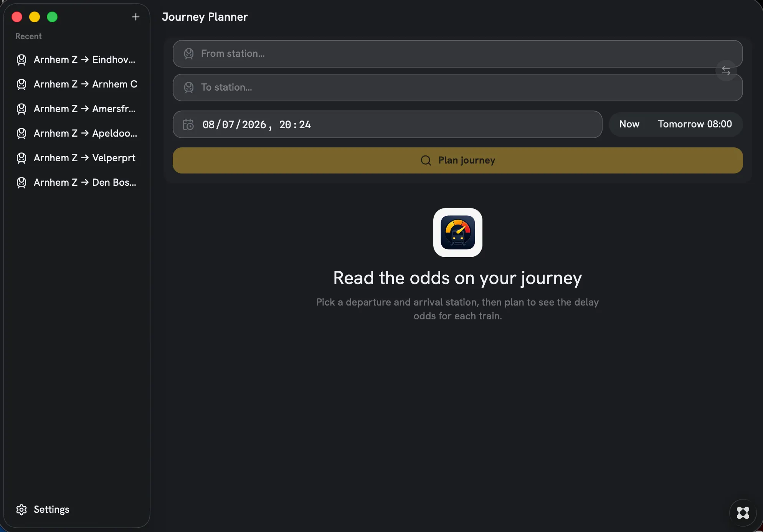Viewport: 763px width, 532px height.
Task: Click train icon beside Arnhem Z → Amersfr...
Action: pyautogui.click(x=21, y=109)
